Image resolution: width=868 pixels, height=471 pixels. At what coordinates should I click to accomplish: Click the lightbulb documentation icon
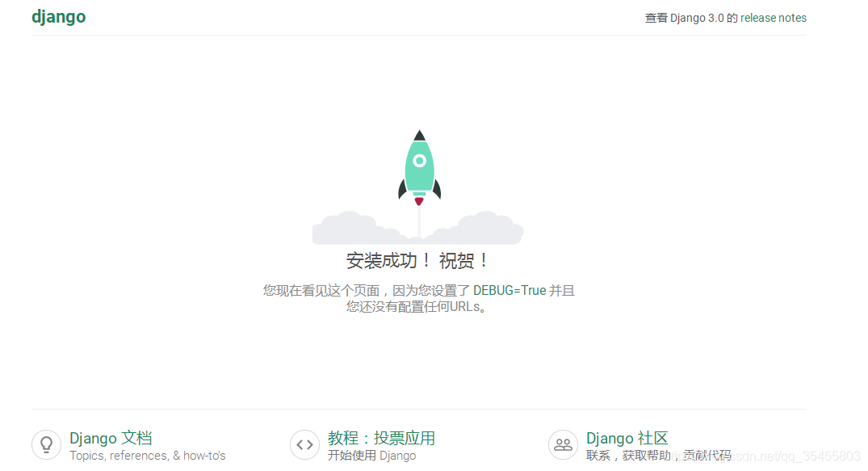[x=47, y=444]
